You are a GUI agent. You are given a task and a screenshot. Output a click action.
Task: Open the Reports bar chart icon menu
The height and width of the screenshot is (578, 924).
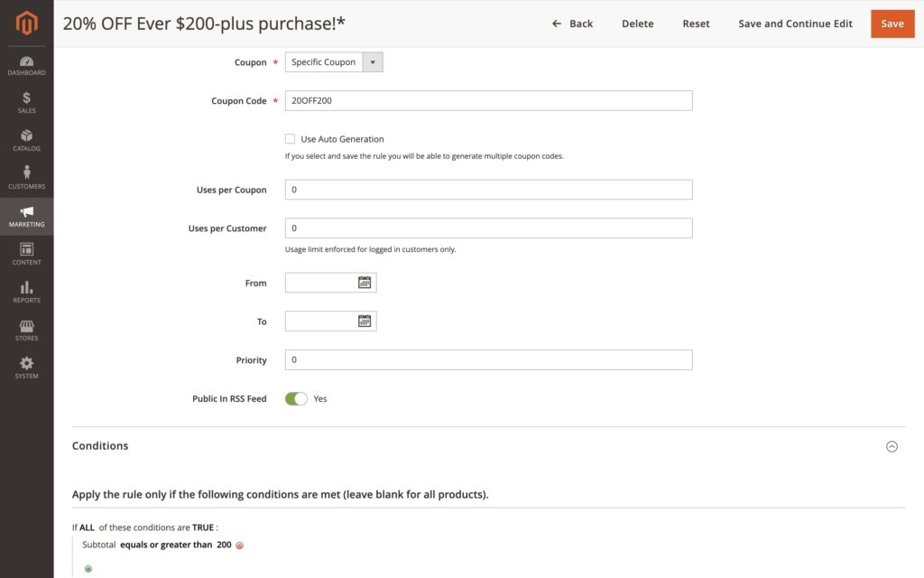26,292
